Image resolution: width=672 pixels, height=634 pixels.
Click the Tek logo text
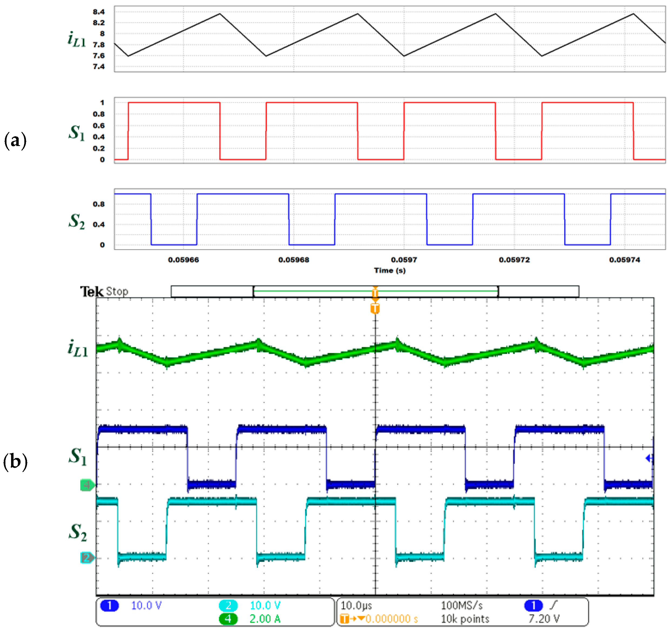tap(91, 291)
